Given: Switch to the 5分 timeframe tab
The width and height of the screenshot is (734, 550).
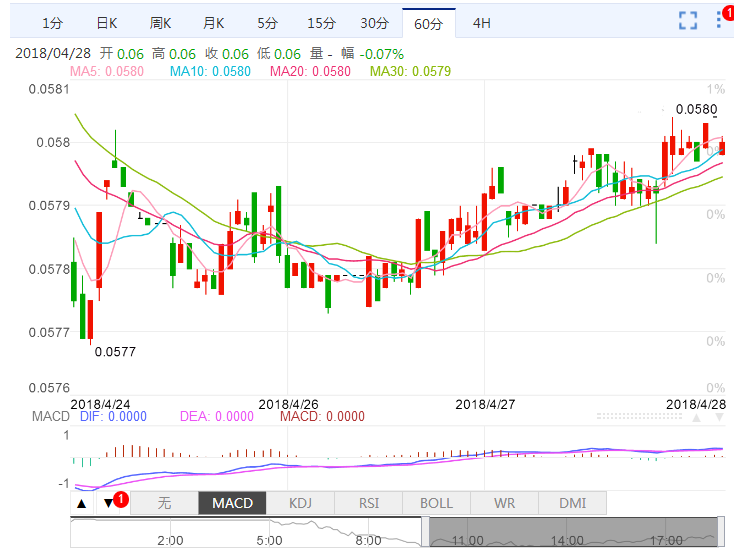Looking at the screenshot, I should [267, 23].
